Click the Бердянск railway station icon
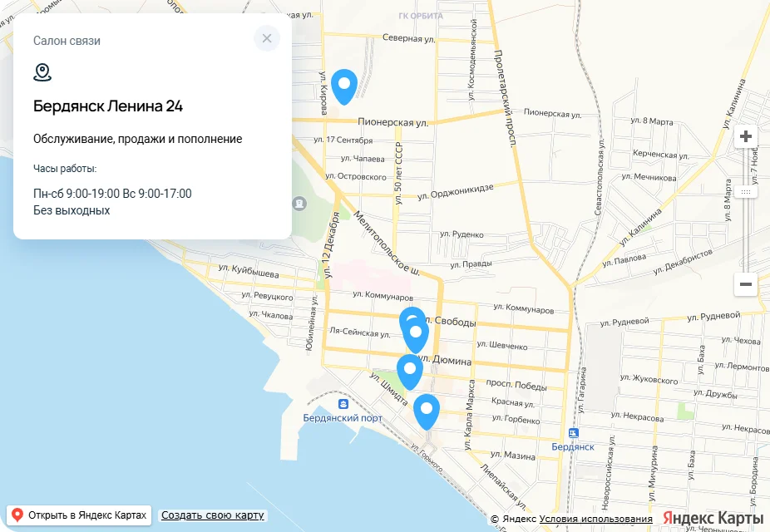Viewport: 770px width, 532px height. [573, 433]
